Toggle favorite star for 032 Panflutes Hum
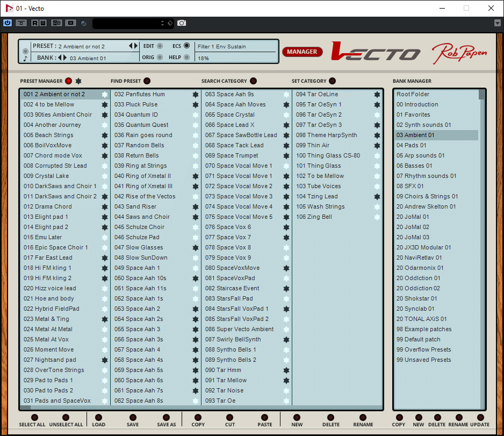This screenshot has width=504, height=436. [196, 95]
